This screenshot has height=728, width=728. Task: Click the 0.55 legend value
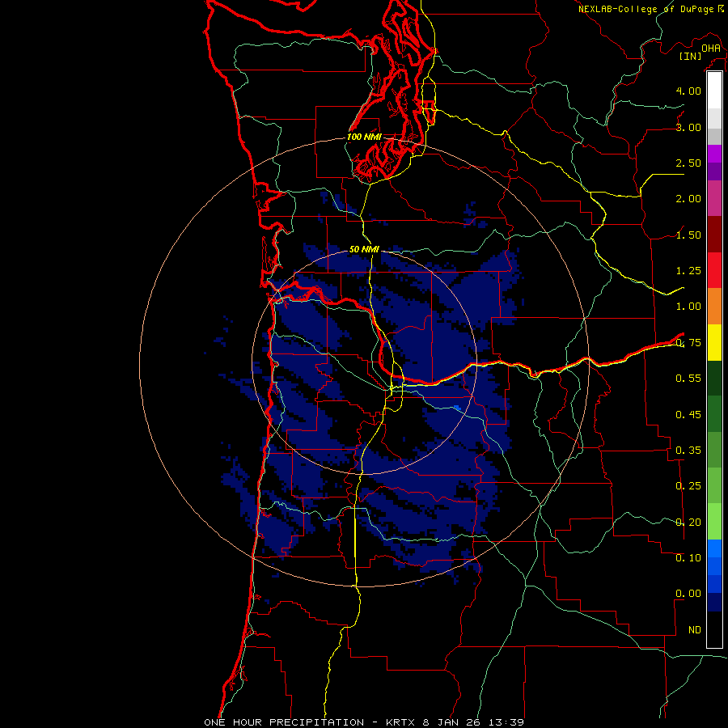click(688, 379)
